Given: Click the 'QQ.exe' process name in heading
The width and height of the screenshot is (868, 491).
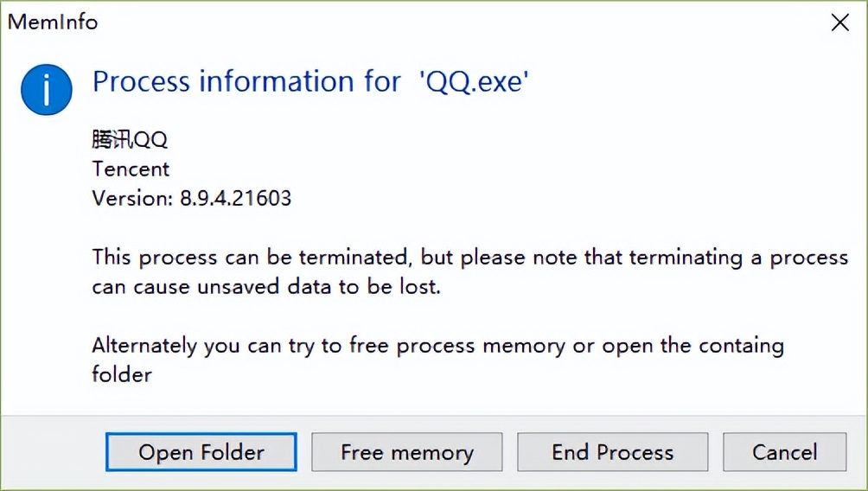Looking at the screenshot, I should 474,82.
